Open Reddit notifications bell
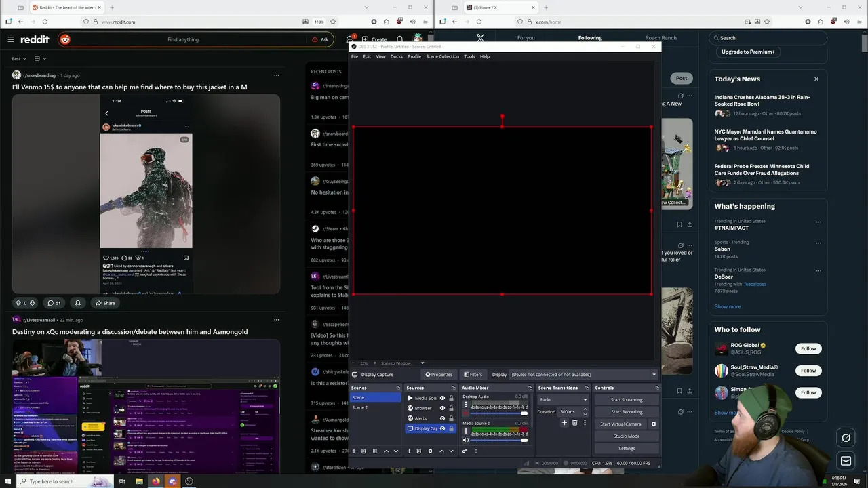868x488 pixels. click(400, 39)
